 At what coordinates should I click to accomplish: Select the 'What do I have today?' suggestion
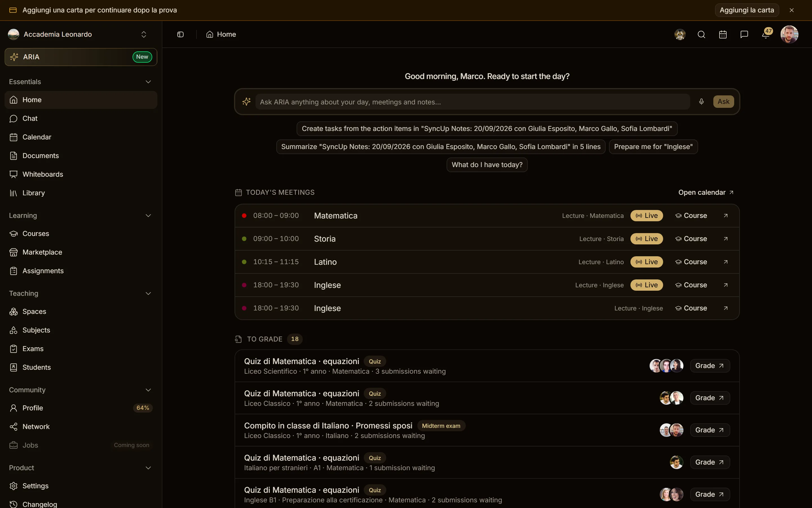point(487,165)
